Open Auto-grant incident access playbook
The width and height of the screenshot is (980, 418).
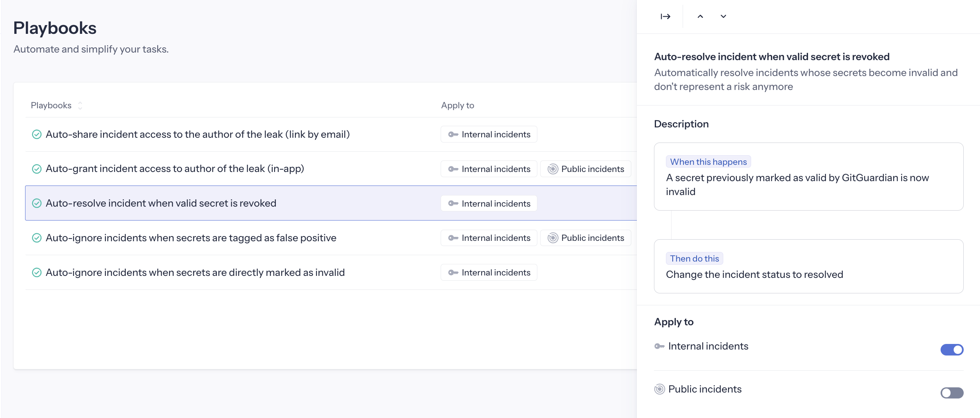[x=175, y=169]
